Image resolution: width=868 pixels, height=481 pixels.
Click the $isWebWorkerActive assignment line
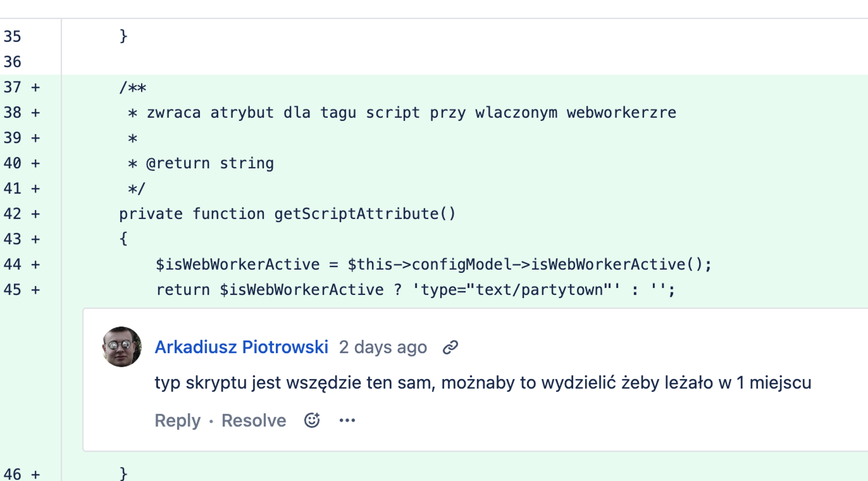pyautogui.click(x=433, y=264)
